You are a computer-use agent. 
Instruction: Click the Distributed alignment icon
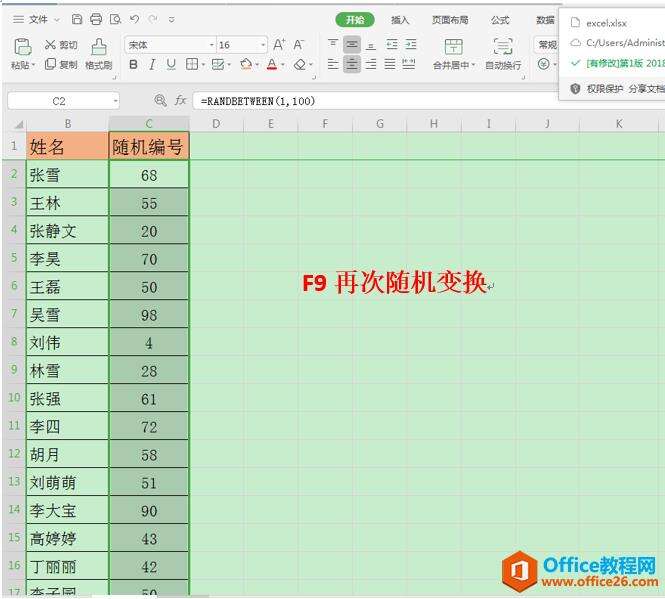[x=409, y=64]
